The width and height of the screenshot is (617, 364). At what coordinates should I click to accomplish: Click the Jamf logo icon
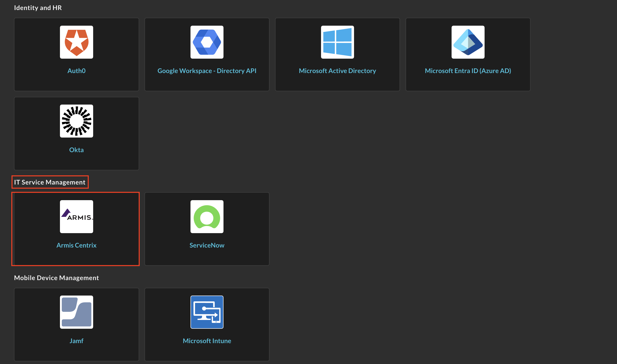(x=76, y=312)
